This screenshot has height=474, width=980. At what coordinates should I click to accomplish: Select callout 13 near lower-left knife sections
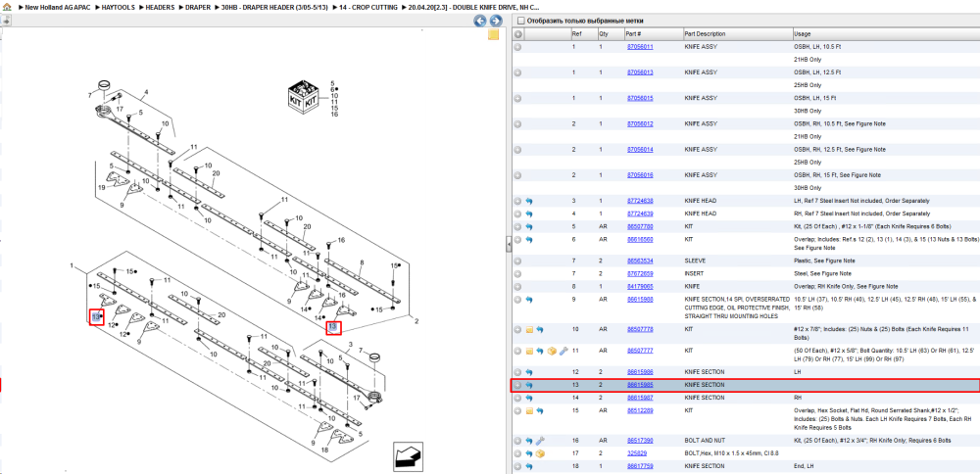click(96, 317)
